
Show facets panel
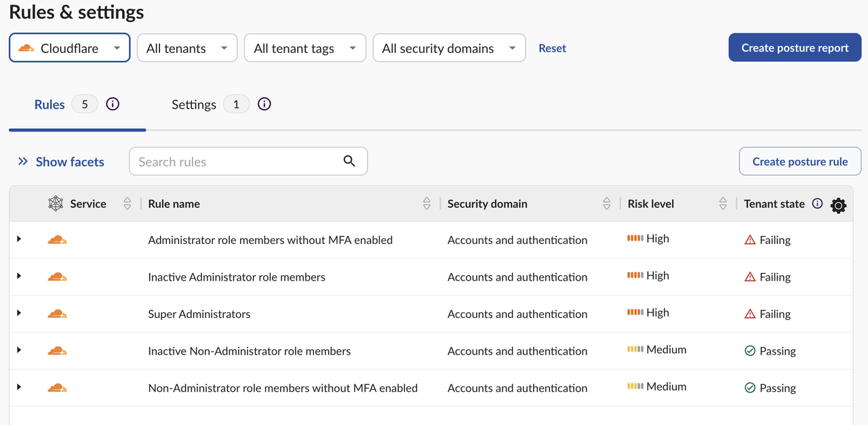61,161
